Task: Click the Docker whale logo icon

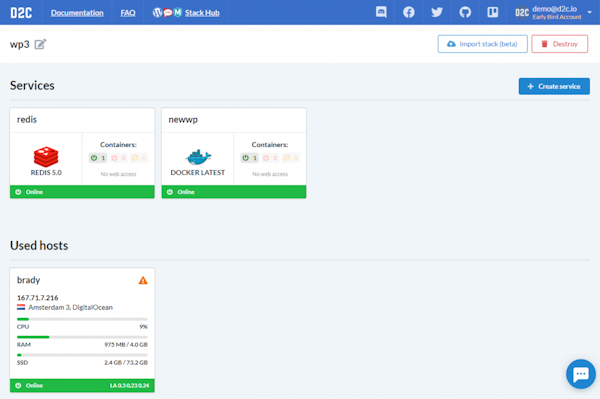Action: (198, 157)
